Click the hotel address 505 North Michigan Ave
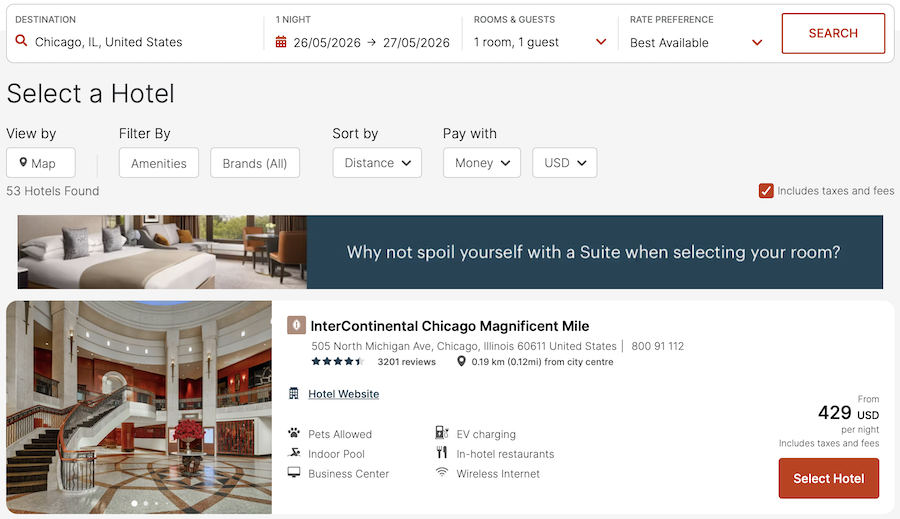This screenshot has width=900, height=519. coord(464,346)
